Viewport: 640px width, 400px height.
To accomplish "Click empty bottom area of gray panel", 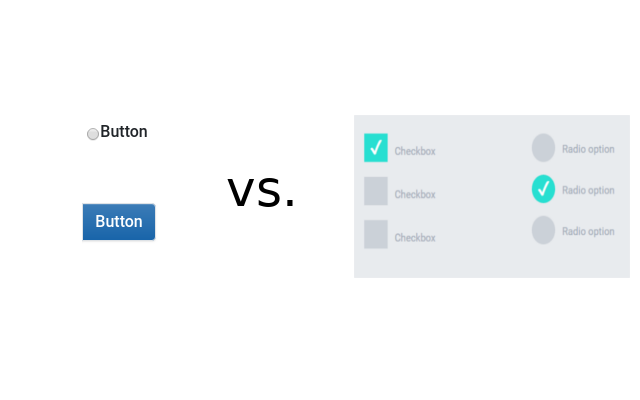I will click(492, 264).
